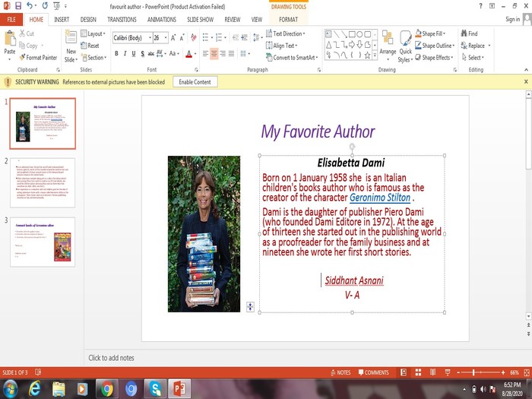Increase font size
This screenshot has height=399, width=532.
tap(173, 38)
